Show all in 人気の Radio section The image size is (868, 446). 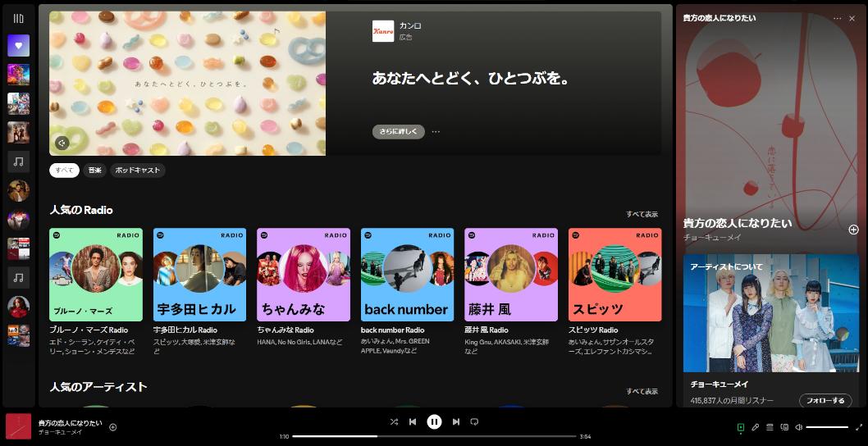[x=642, y=214]
